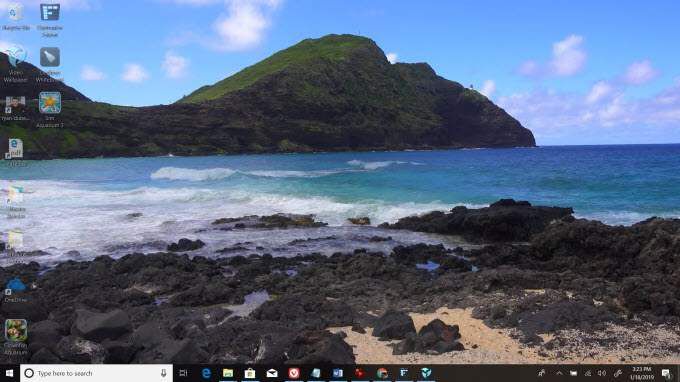
Task: Open the clock and date flyout
Action: click(642, 373)
